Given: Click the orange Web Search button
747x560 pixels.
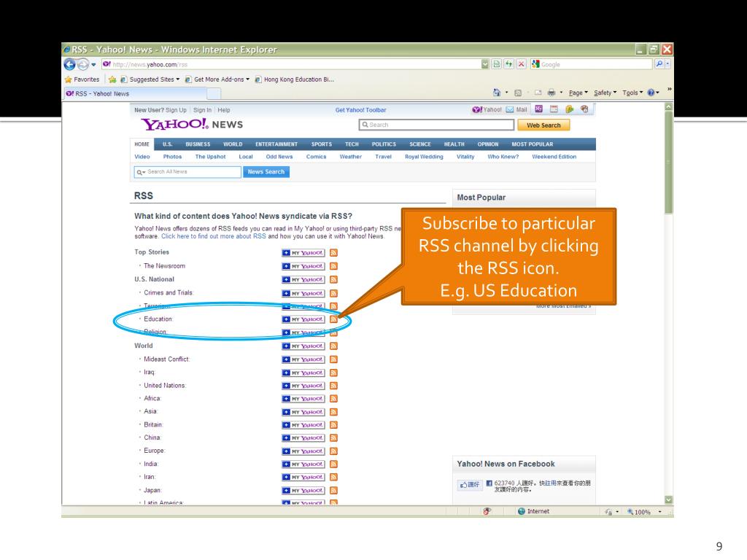Looking at the screenshot, I should (543, 125).
